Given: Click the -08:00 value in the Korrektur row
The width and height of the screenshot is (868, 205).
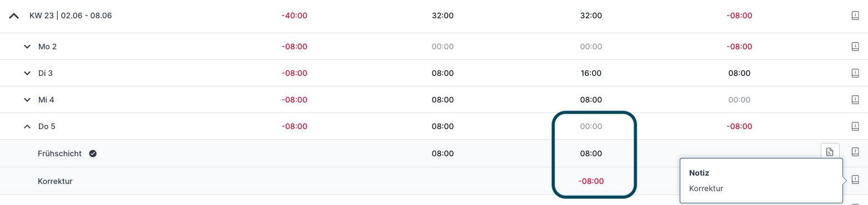Looking at the screenshot, I should click(x=591, y=181).
